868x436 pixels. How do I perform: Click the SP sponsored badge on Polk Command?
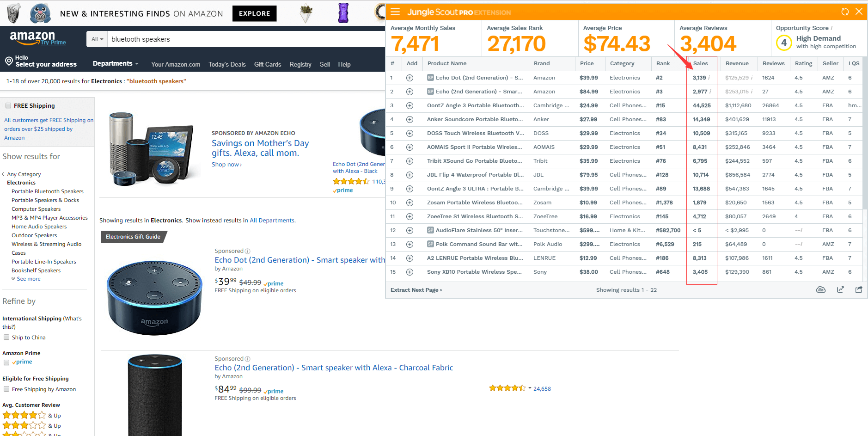[x=430, y=244]
